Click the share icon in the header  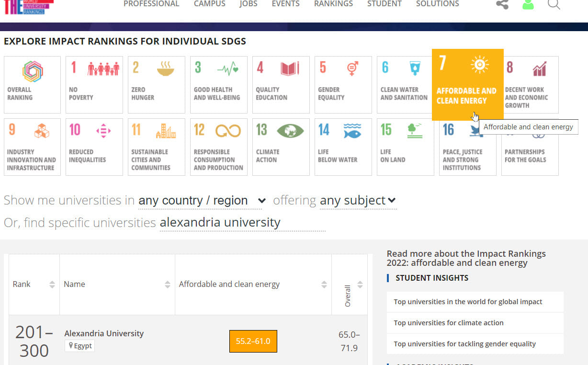502,5
